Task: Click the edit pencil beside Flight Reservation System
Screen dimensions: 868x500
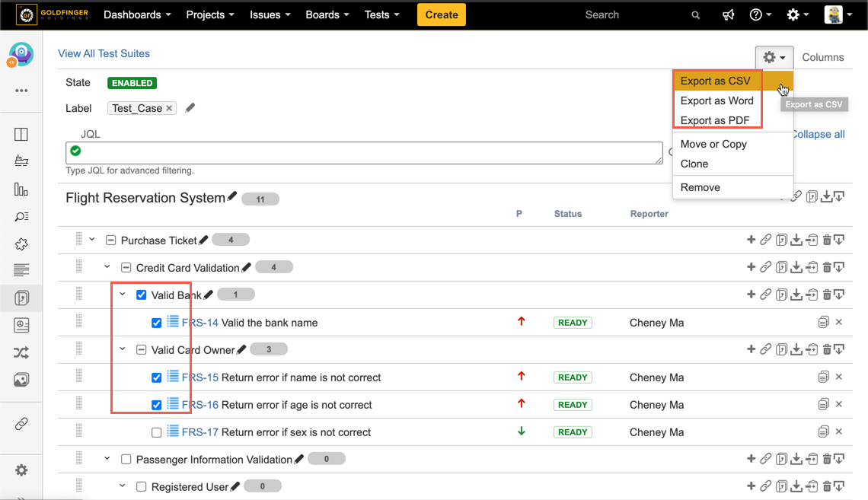Action: [232, 197]
